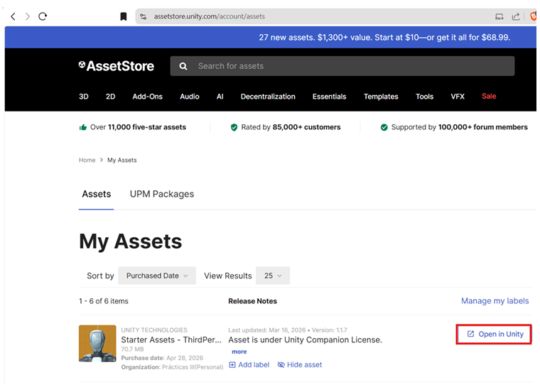Click the Organization Prácticas III text

click(172, 367)
